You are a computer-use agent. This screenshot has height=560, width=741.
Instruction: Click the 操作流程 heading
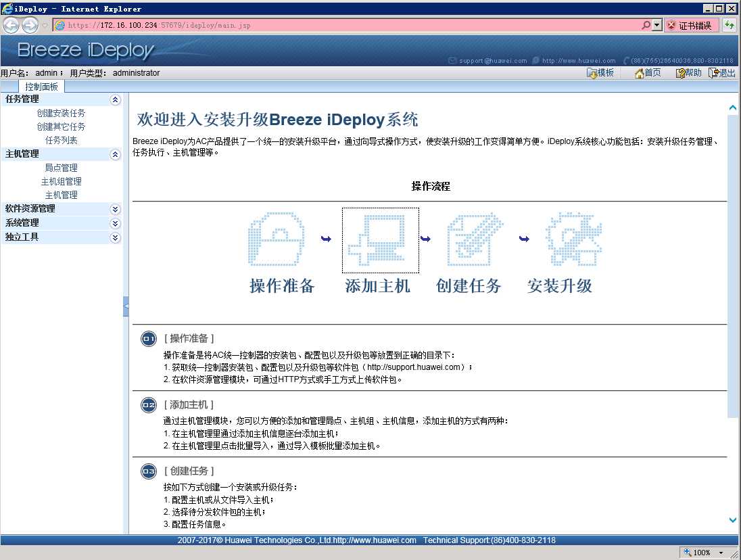point(431,186)
